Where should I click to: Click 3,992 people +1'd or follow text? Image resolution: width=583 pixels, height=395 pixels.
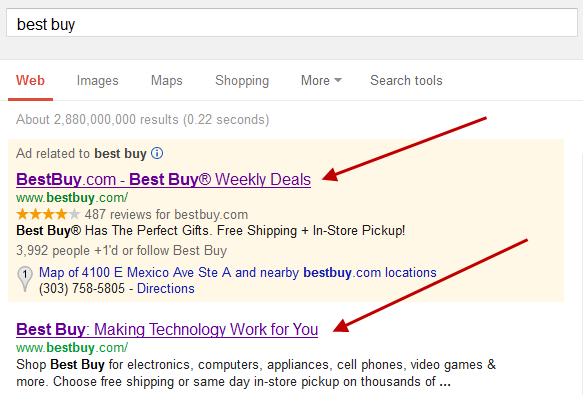click(121, 251)
